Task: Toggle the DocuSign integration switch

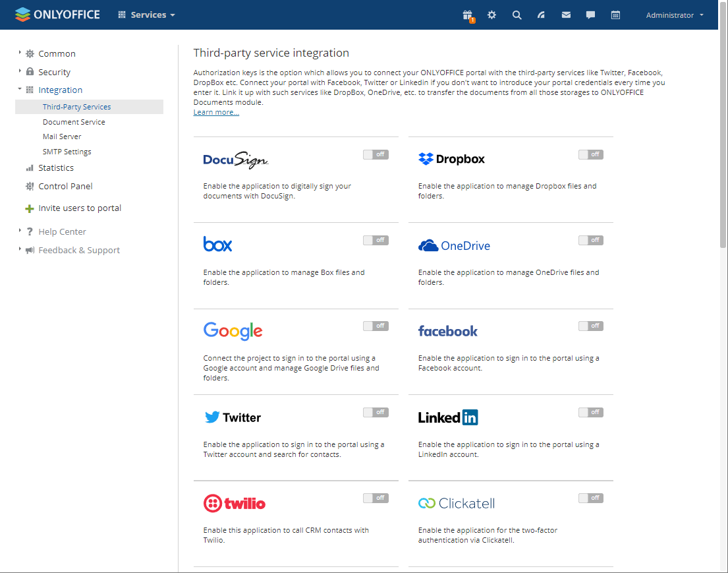Action: coord(376,155)
